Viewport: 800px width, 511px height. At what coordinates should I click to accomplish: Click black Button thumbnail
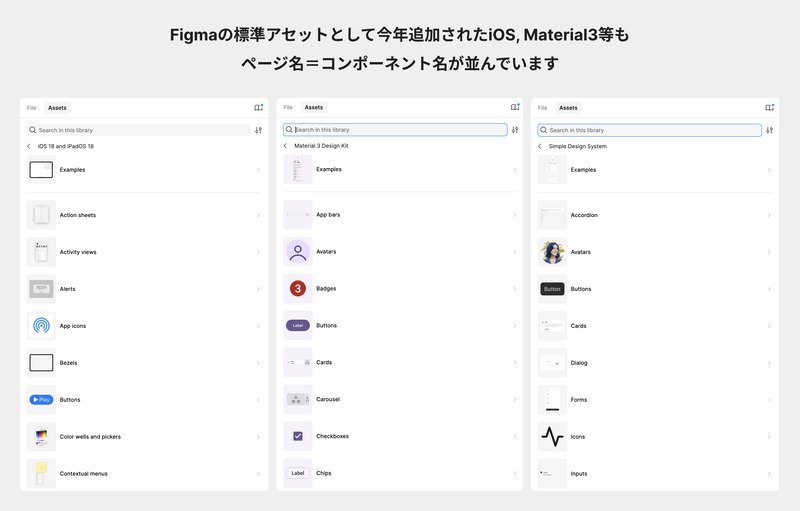553,289
